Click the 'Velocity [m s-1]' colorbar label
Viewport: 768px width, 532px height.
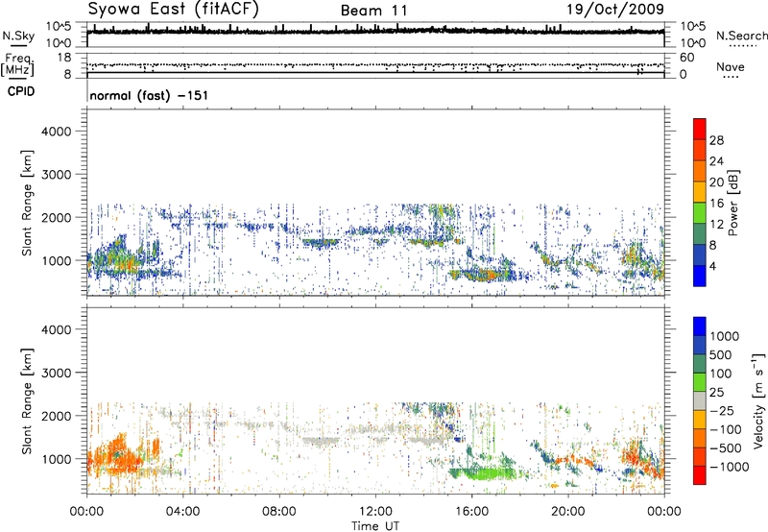tap(758, 400)
